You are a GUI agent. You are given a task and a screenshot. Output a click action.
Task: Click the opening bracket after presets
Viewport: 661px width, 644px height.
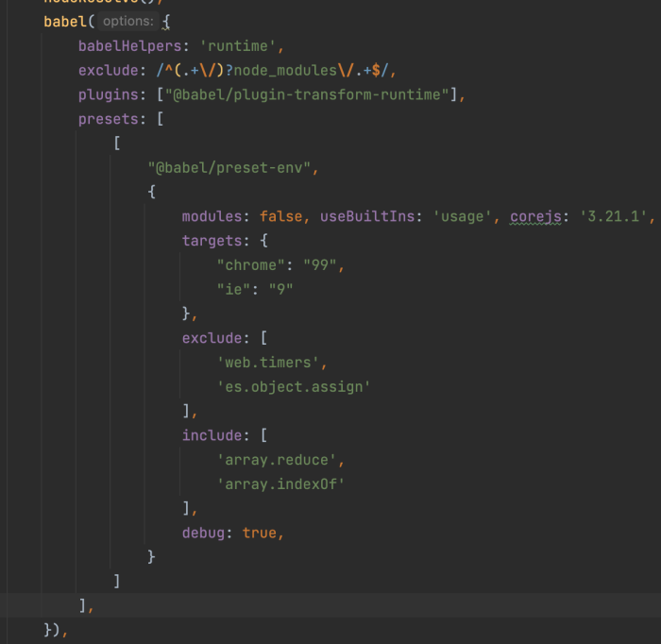(161, 119)
